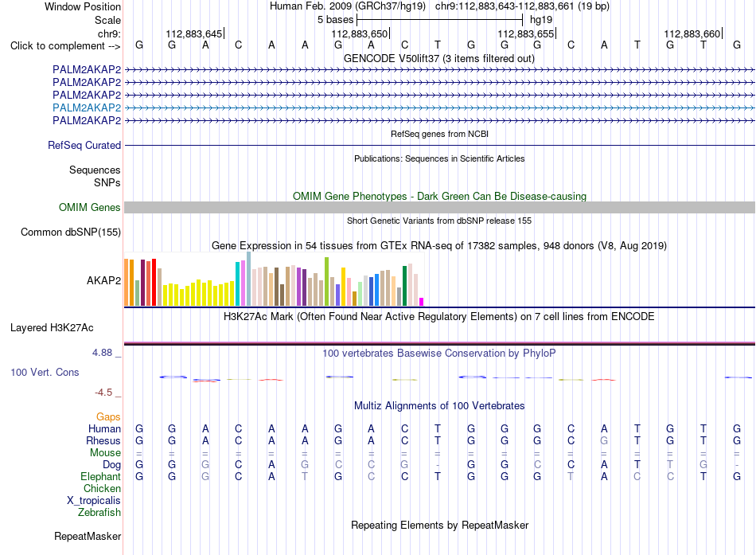The height and width of the screenshot is (555, 756).
Task: Click the -4.5 lower scale value
Action: click(x=103, y=393)
